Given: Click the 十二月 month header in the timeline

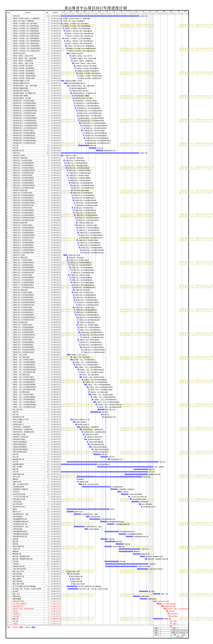Looking at the screenshot, I should (x=135, y=12).
